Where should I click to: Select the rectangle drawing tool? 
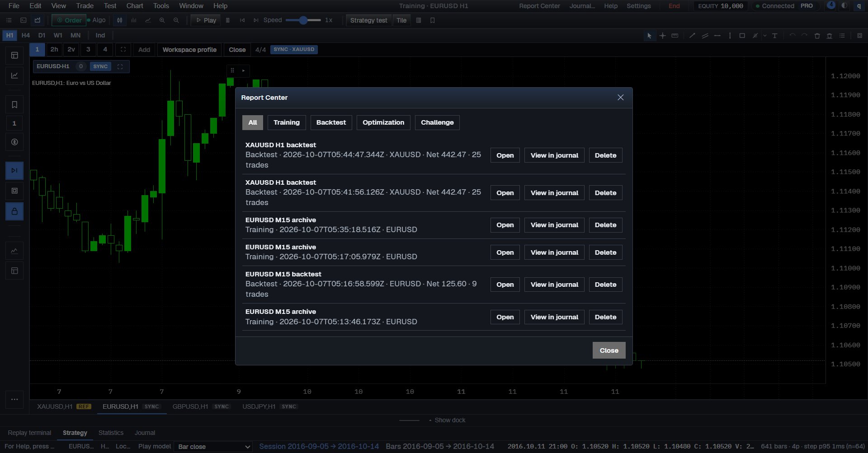tap(742, 36)
